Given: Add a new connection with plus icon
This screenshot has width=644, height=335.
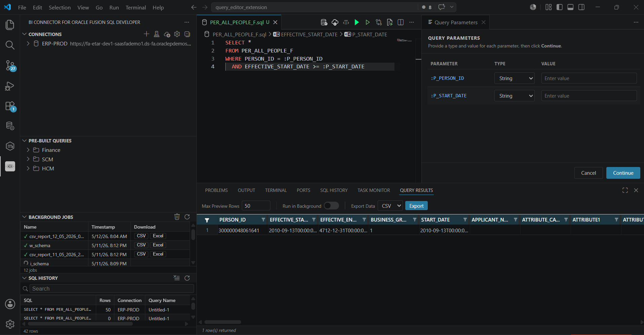Looking at the screenshot, I should [146, 34].
